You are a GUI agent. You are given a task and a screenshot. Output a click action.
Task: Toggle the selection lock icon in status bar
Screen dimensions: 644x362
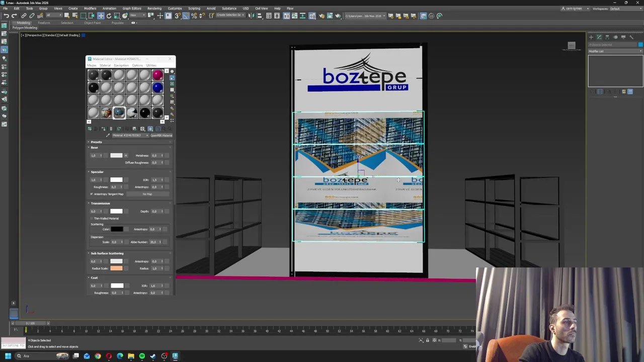(427, 340)
